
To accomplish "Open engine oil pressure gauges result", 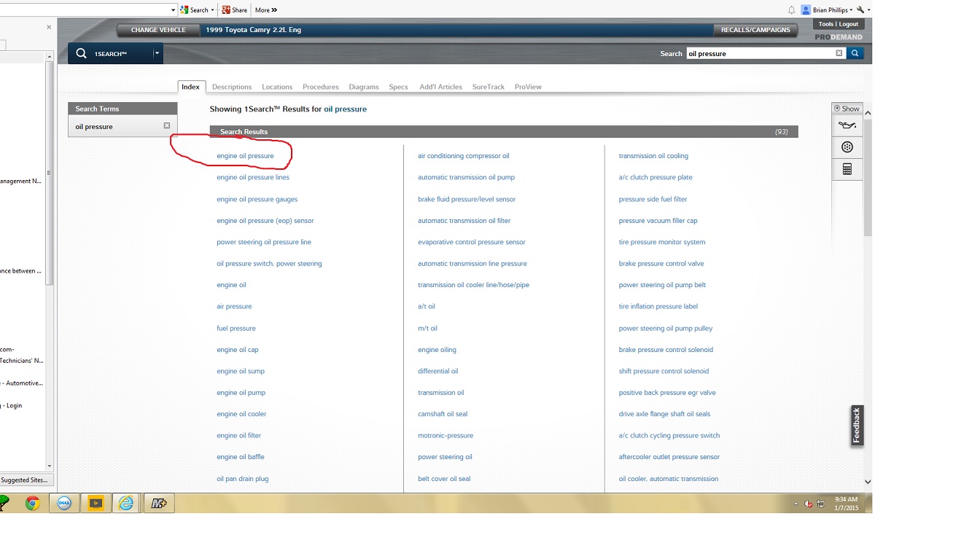I will point(257,199).
